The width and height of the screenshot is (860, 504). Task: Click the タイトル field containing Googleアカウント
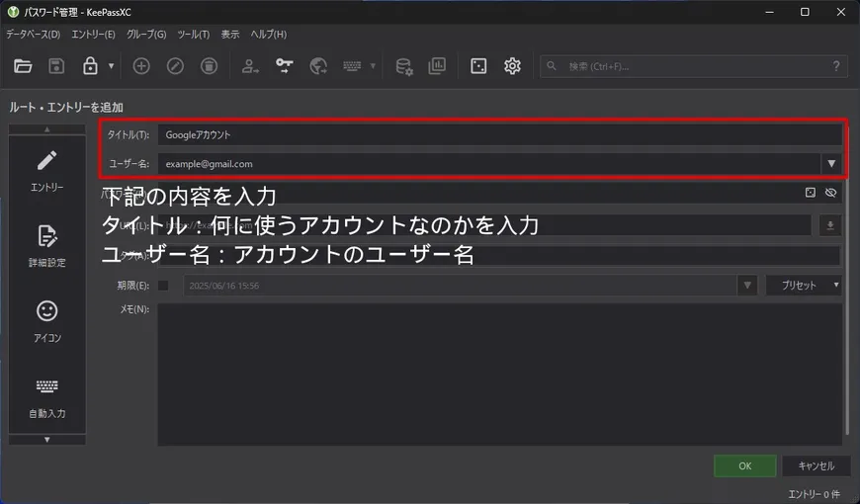pyautogui.click(x=499, y=135)
